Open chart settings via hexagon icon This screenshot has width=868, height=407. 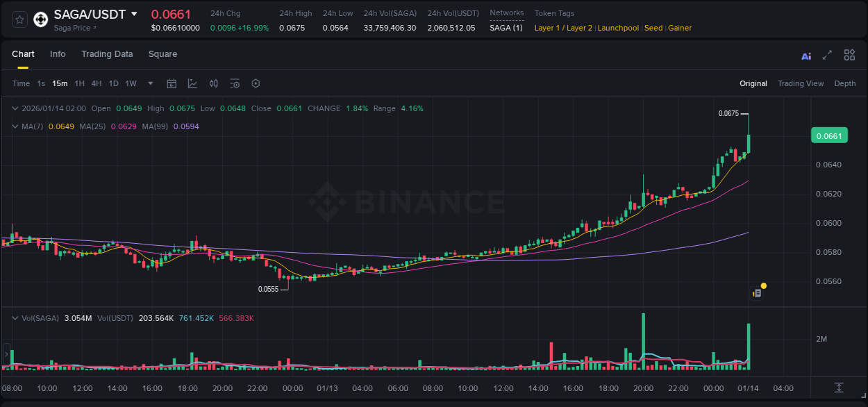tap(256, 83)
